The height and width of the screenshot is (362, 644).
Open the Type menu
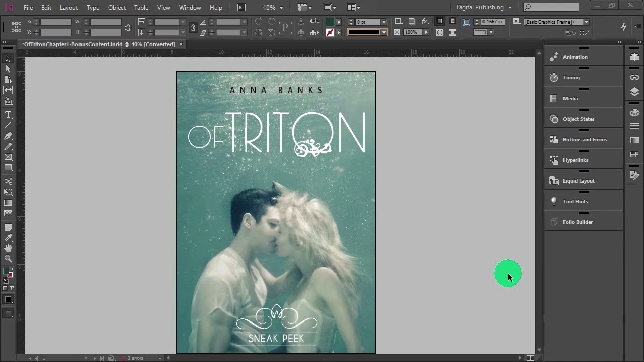tap(93, 7)
